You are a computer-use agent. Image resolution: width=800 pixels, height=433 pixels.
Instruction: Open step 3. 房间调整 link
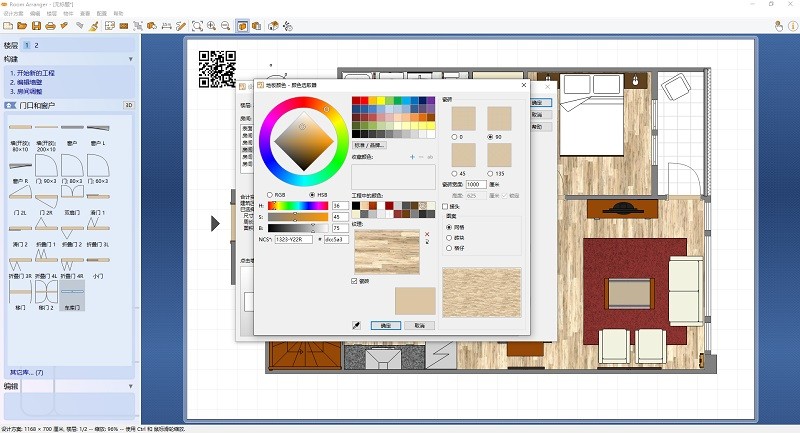coord(26,91)
